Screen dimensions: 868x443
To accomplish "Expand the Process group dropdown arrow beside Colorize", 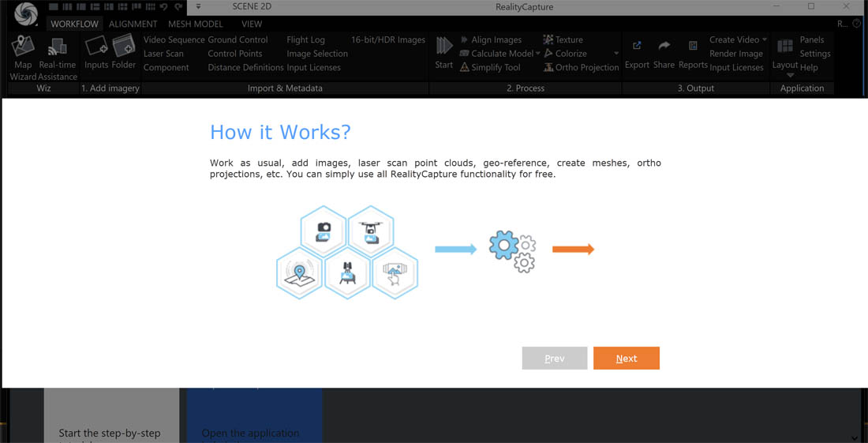I will pos(616,54).
